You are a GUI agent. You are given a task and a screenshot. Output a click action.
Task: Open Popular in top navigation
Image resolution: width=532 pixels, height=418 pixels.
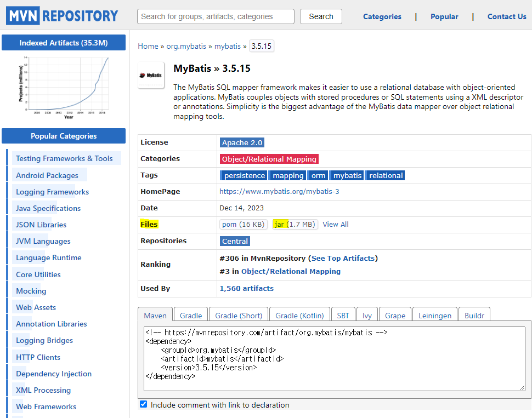point(444,16)
